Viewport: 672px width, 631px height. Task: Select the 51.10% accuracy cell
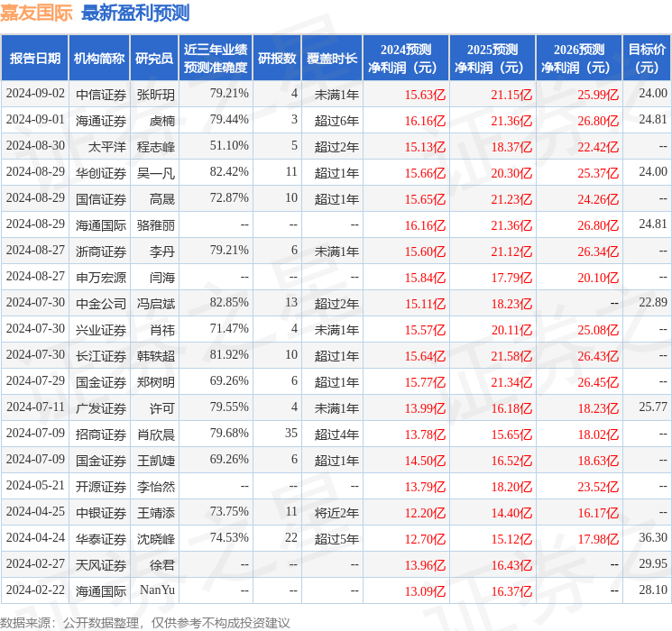216,146
